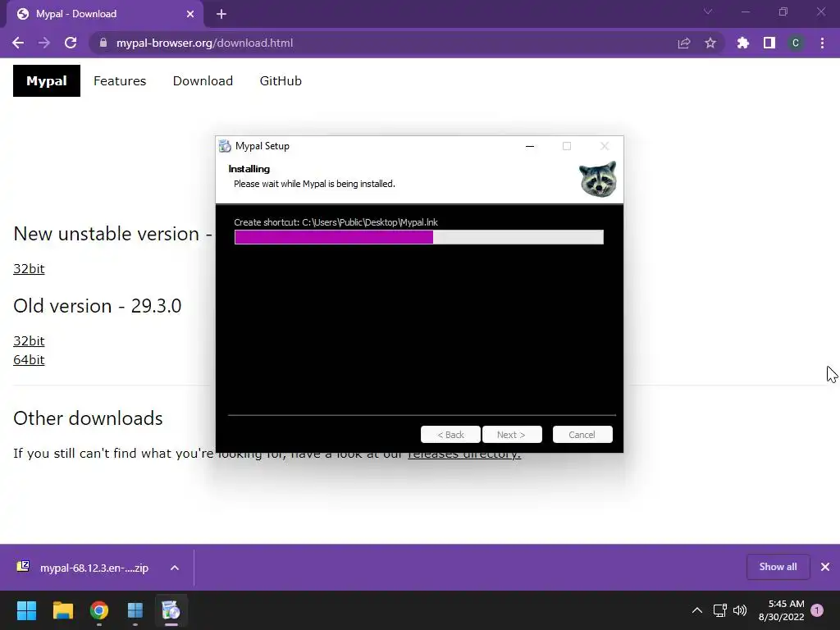Close the Mypal - Download tab
This screenshot has width=840, height=630.
190,14
